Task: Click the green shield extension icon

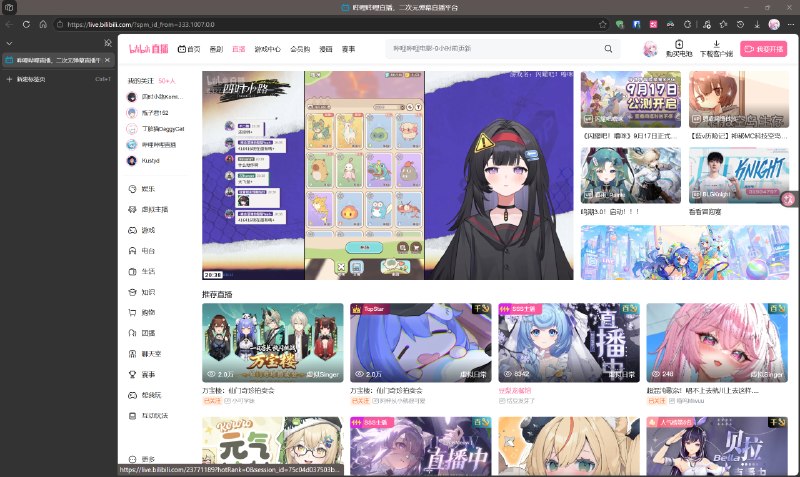Action: [x=619, y=24]
